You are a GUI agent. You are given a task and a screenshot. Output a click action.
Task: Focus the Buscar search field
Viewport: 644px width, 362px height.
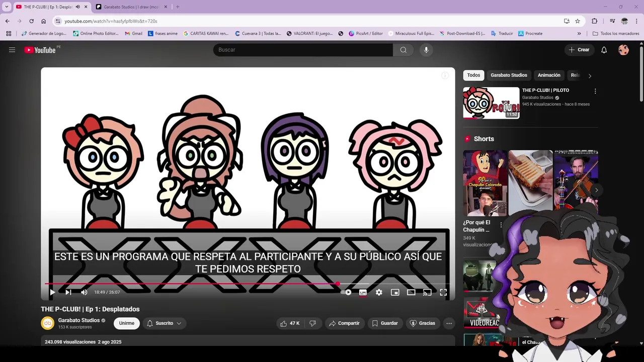click(303, 50)
